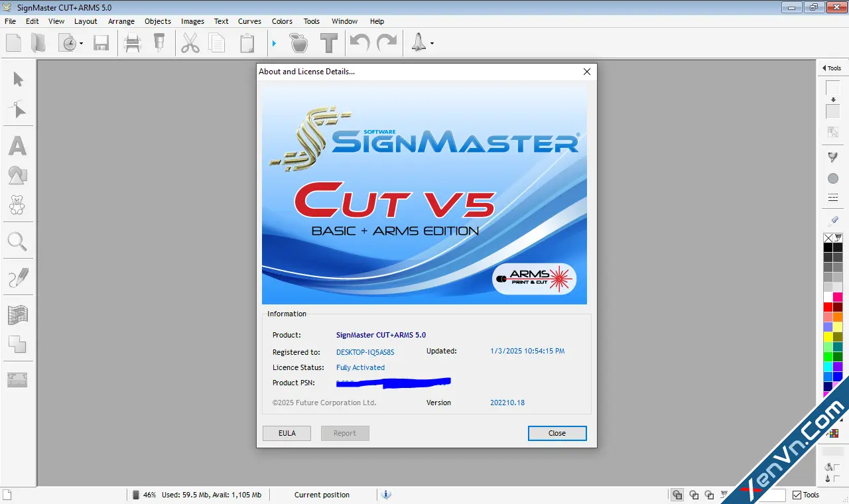The image size is (849, 504).
Task: Click the dashed line style icon
Action: point(833,198)
